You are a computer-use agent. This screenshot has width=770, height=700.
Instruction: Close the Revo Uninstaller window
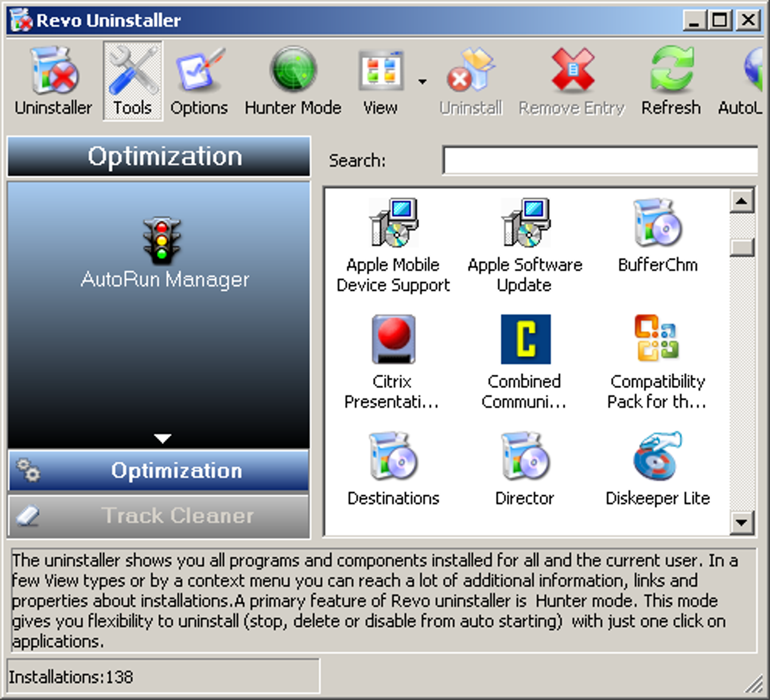tap(748, 20)
